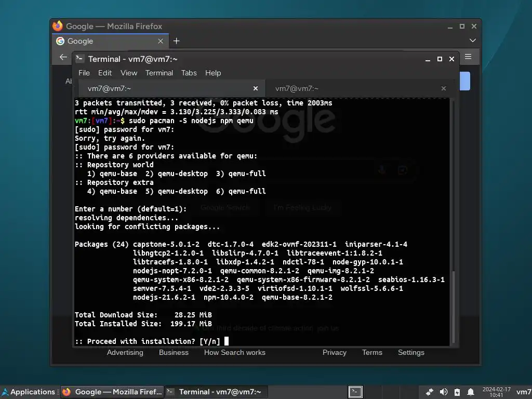Go back in Firefox
This screenshot has width=532, height=399.
pos(63,57)
